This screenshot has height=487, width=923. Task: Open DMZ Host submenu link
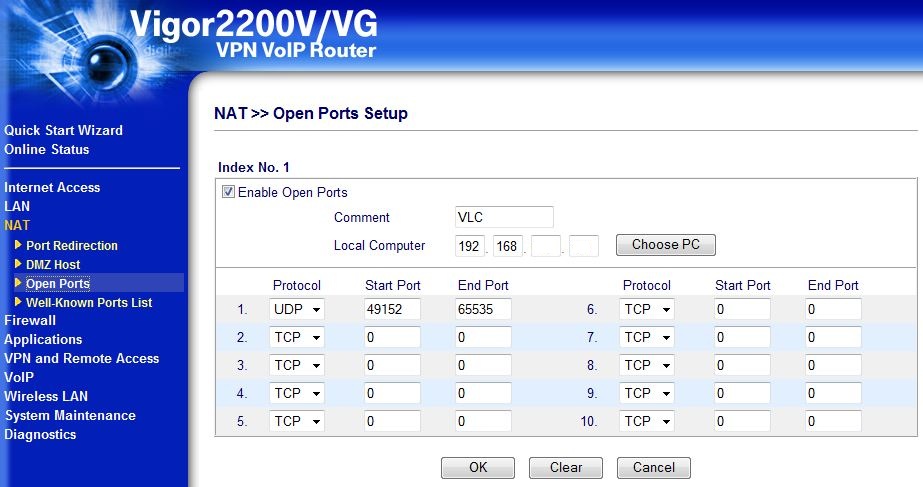click(x=53, y=264)
